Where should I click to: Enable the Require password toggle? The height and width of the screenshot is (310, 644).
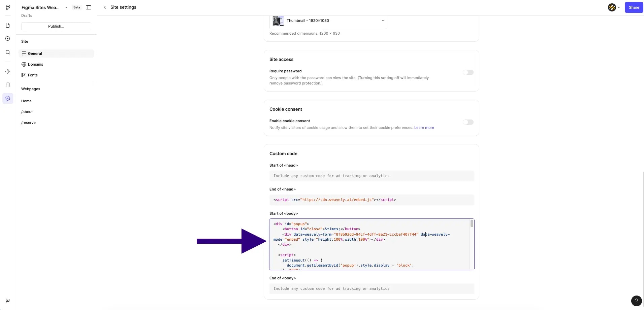tap(468, 72)
